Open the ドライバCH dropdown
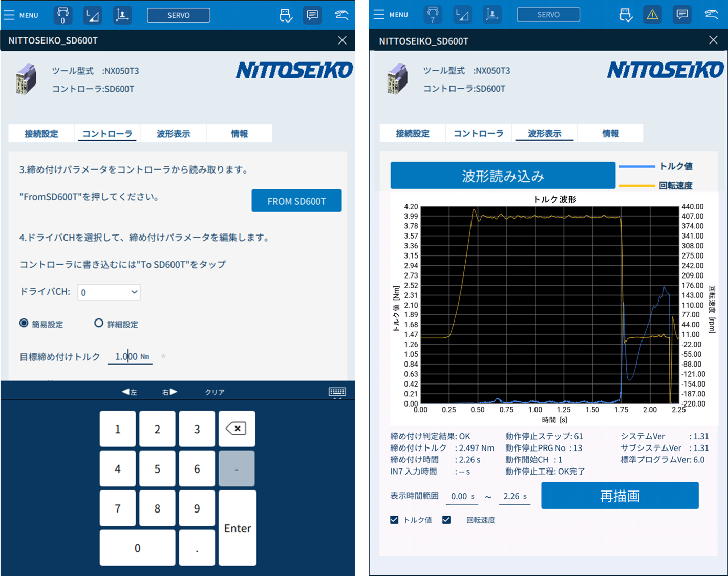The height and width of the screenshot is (576, 728). [109, 292]
